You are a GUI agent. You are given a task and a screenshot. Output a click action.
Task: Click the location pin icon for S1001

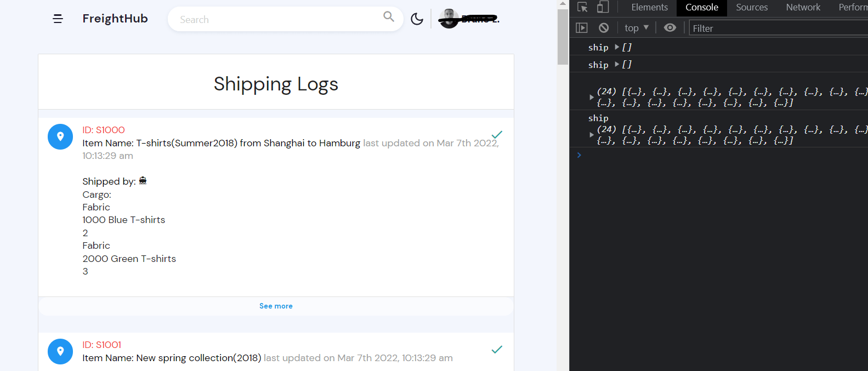60,351
